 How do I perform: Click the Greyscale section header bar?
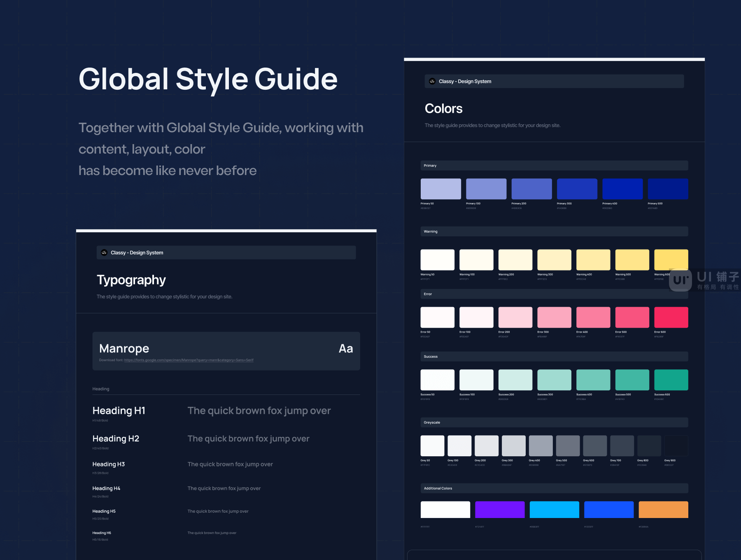coord(555,422)
